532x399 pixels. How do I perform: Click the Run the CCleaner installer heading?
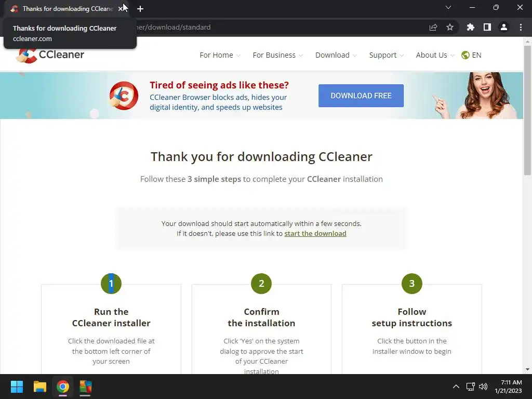click(x=111, y=317)
